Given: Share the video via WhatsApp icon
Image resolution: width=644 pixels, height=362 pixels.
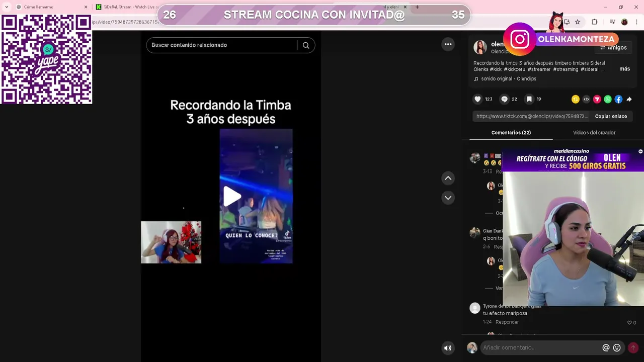Looking at the screenshot, I should [x=608, y=99].
